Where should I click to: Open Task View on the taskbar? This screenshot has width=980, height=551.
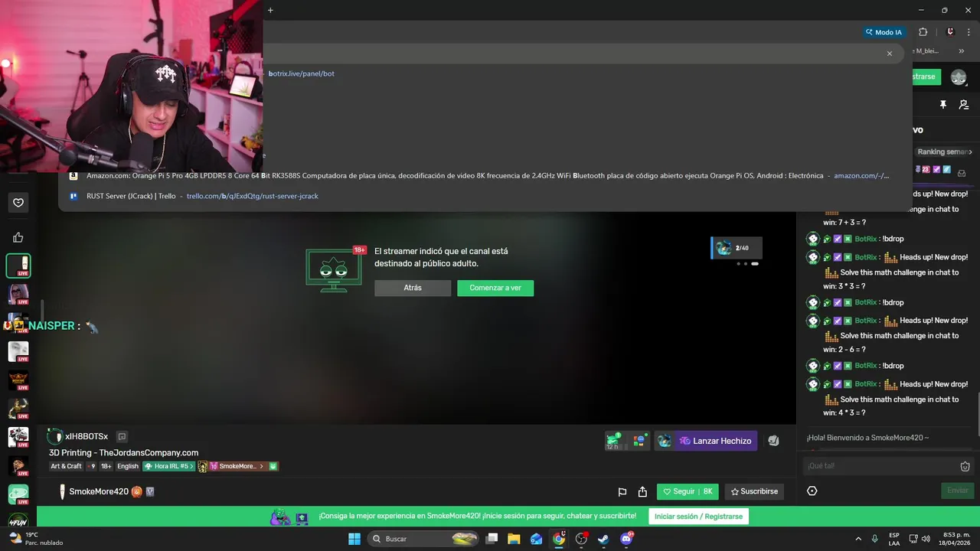tap(492, 539)
